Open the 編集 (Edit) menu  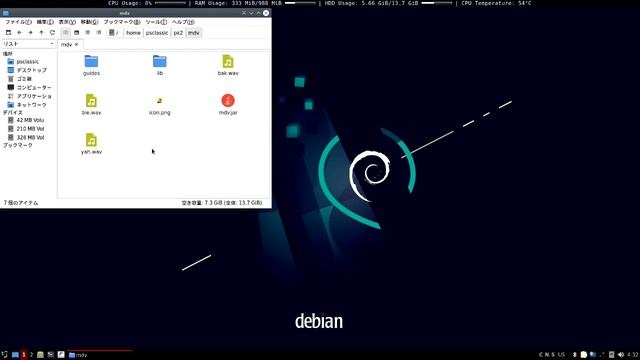45,22
